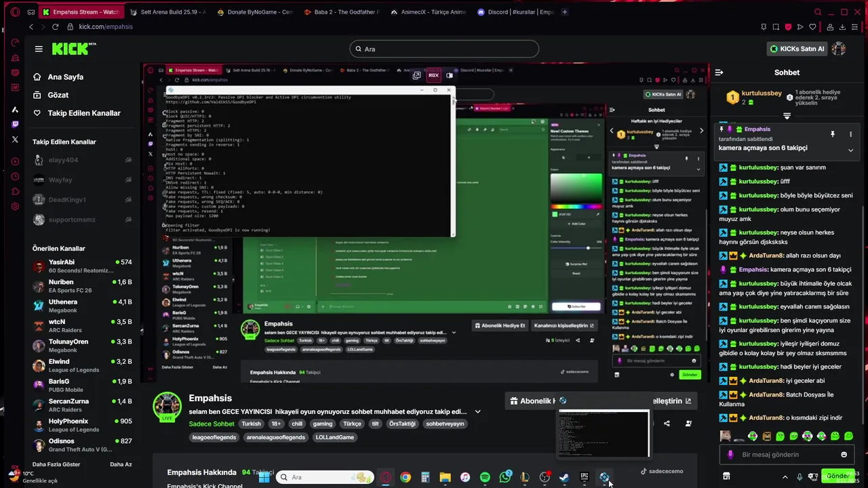The width and height of the screenshot is (868, 488).
Task: Open Steam from the Windows taskbar
Action: (x=564, y=477)
